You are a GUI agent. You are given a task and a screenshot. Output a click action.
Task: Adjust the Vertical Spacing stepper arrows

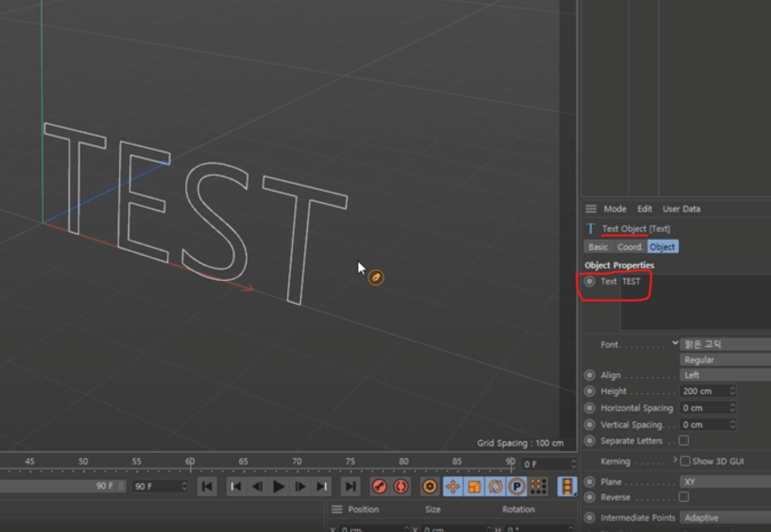(732, 424)
